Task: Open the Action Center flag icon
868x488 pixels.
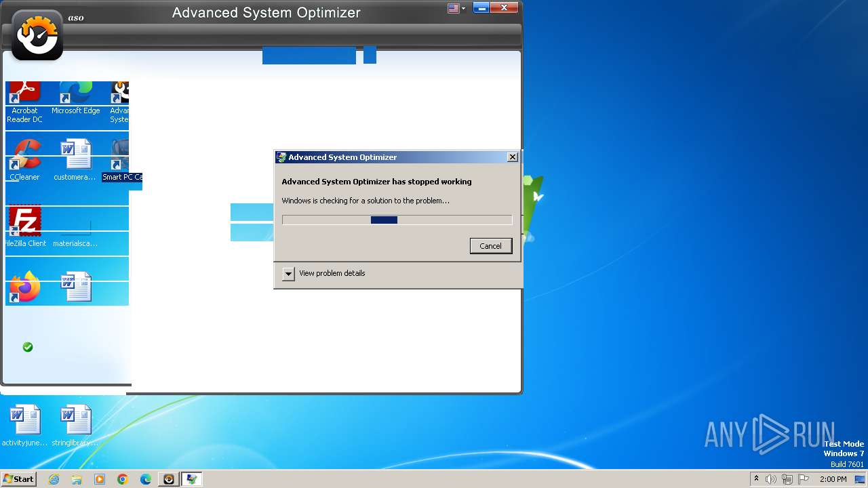Action: pos(804,479)
